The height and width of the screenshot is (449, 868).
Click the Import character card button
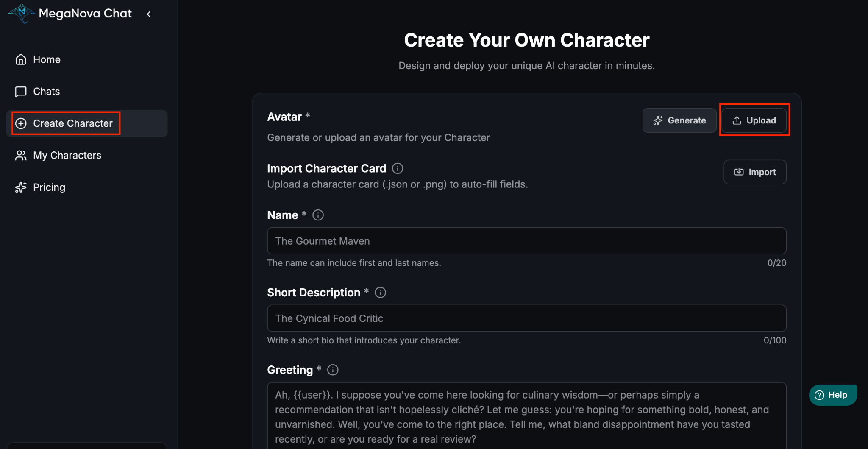[x=755, y=172]
